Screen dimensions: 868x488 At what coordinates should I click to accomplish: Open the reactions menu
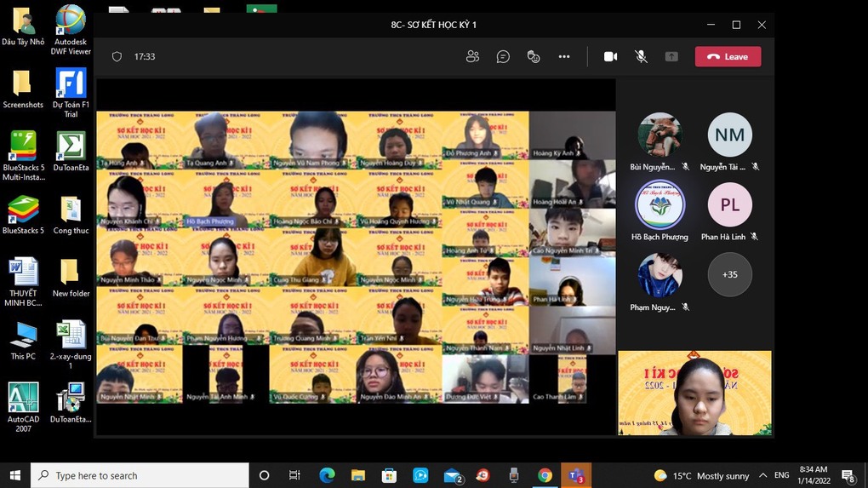pos(534,57)
